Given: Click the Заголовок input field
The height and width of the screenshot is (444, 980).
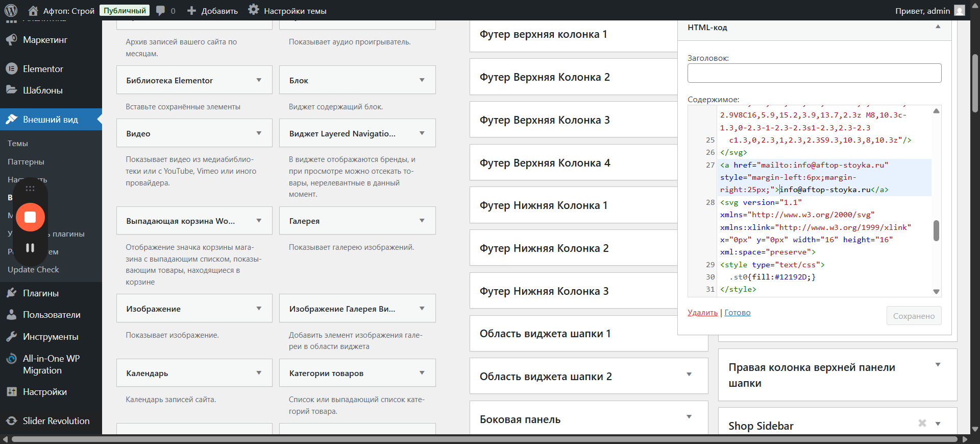Looking at the screenshot, I should (814, 73).
